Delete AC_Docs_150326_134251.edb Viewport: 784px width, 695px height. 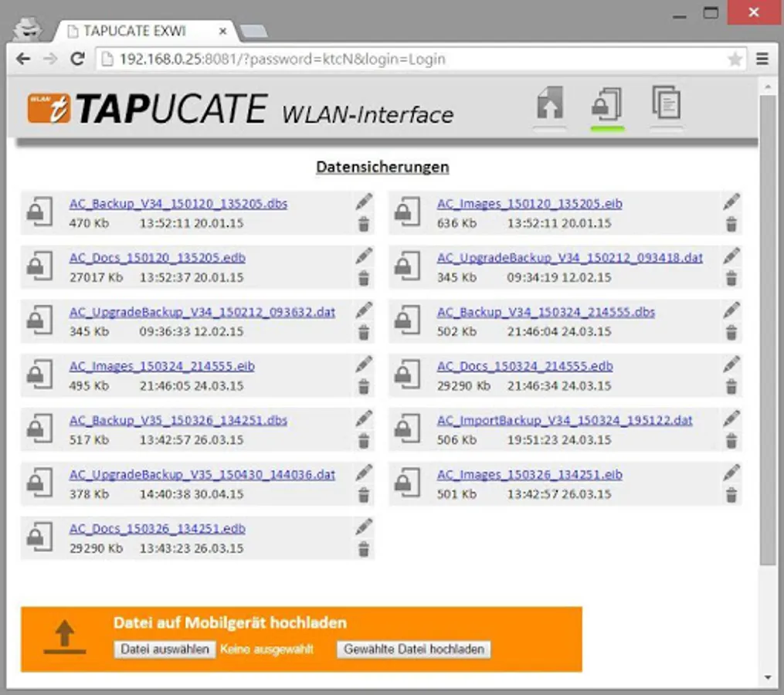364,549
